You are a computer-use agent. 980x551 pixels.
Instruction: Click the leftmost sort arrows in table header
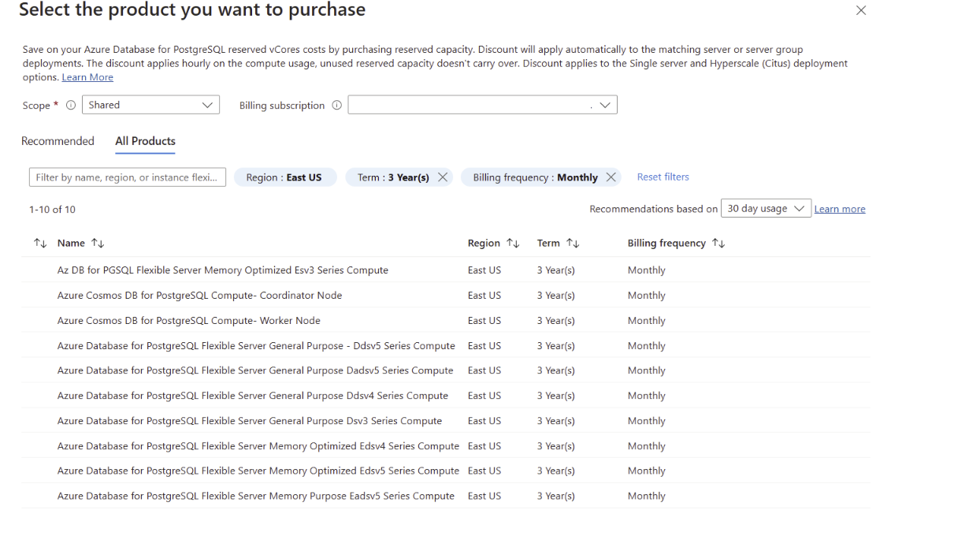39,243
